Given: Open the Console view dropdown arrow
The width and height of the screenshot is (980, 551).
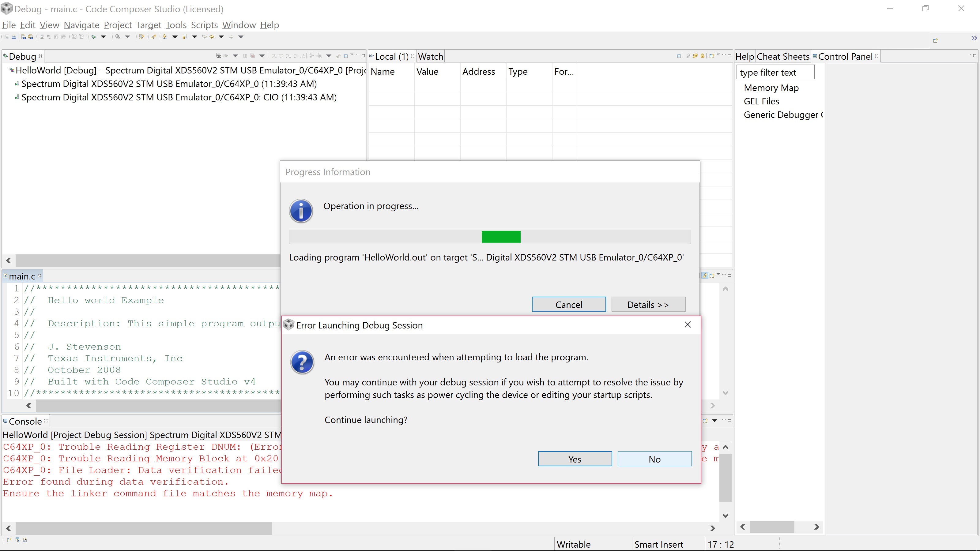Looking at the screenshot, I should point(715,421).
